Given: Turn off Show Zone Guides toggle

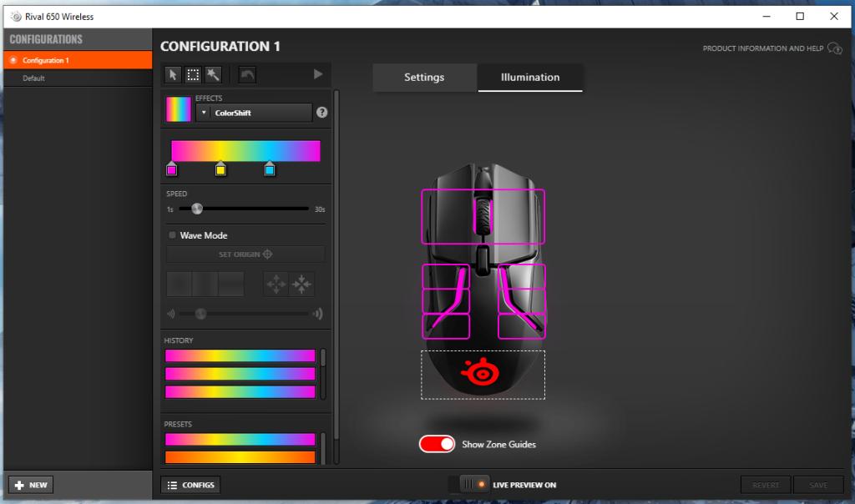Looking at the screenshot, I should point(438,444).
